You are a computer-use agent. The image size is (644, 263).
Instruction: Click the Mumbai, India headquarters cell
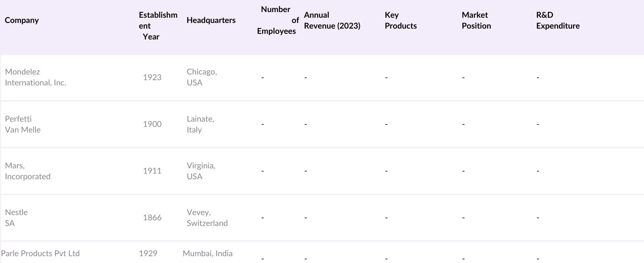[x=208, y=253]
